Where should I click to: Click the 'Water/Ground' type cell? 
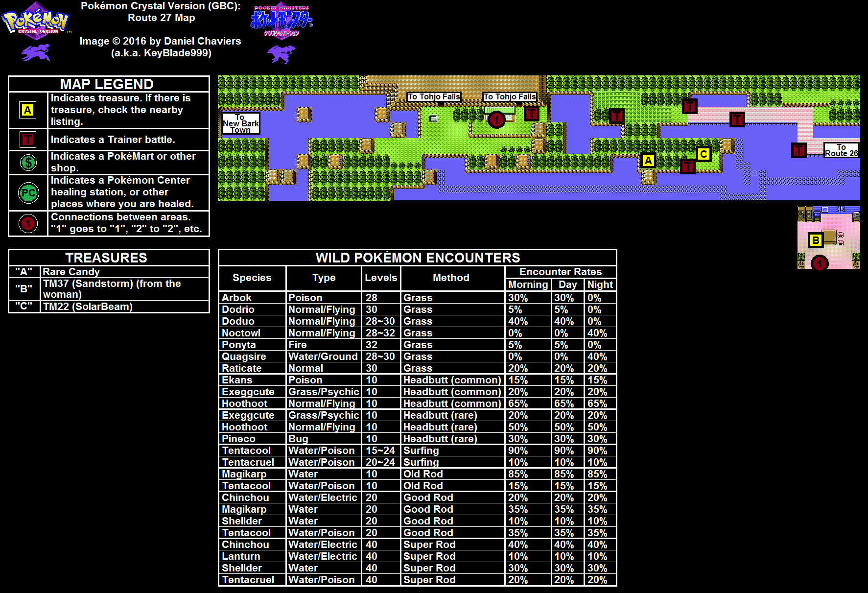323,356
